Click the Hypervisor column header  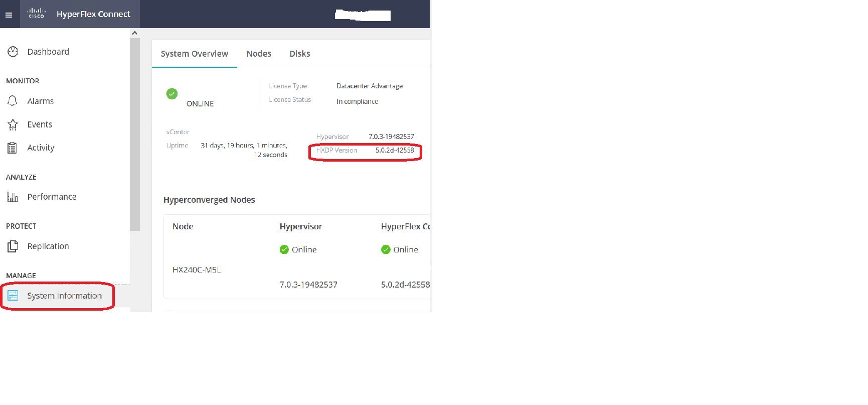301,226
